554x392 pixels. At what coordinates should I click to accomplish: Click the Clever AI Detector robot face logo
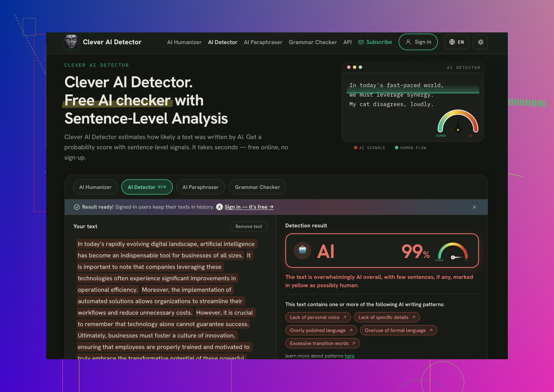point(71,42)
